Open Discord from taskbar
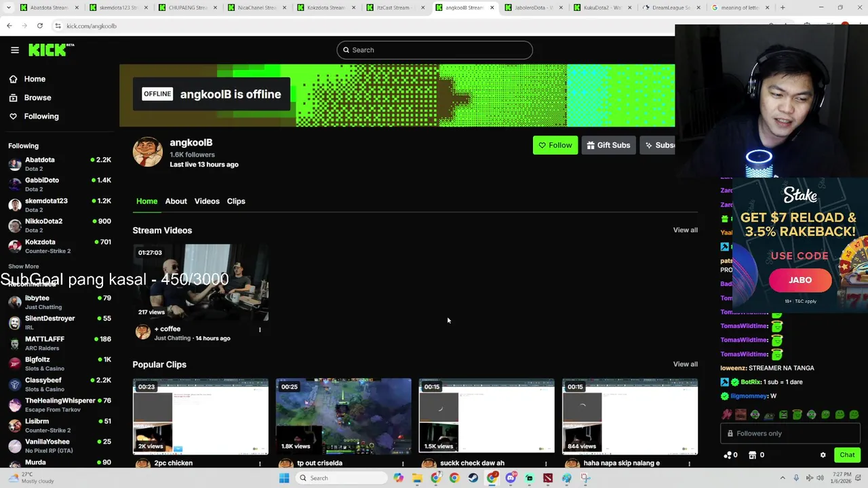The image size is (868, 488). (511, 478)
